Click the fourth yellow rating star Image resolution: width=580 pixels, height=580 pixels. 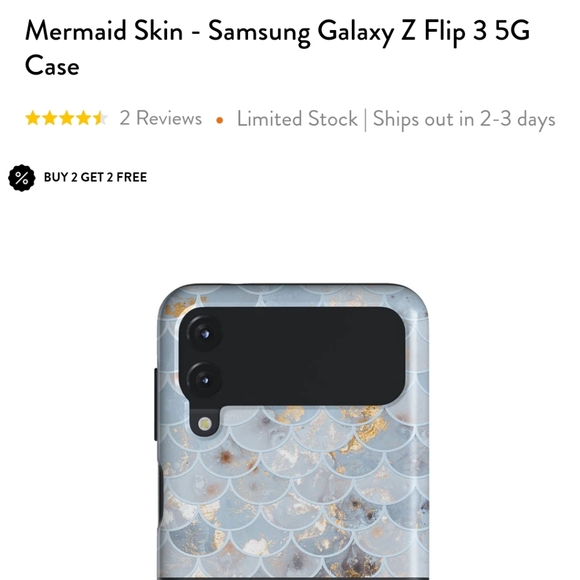click(84, 118)
